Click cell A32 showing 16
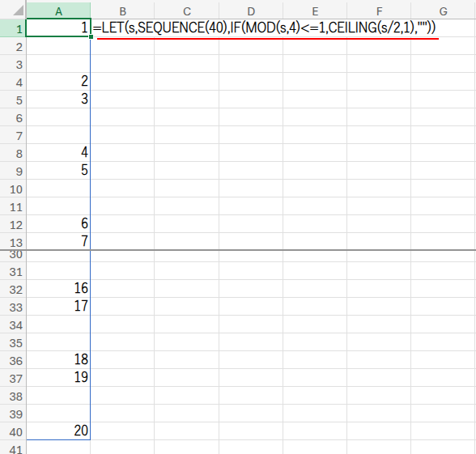 point(58,289)
